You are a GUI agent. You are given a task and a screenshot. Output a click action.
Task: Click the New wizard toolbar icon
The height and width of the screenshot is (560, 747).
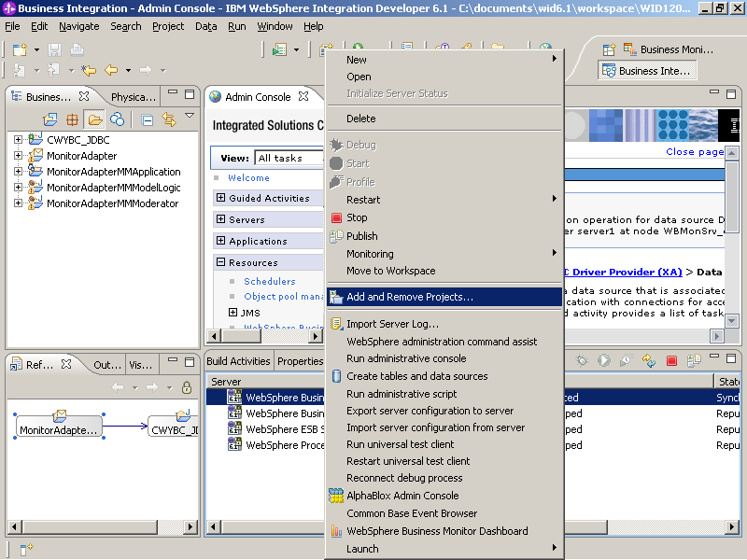point(20,49)
